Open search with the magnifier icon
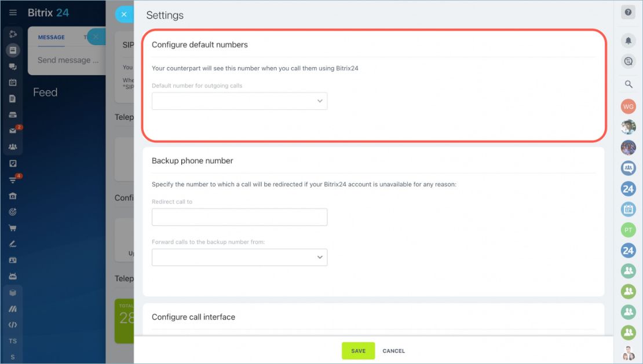The width and height of the screenshot is (643, 364). [628, 84]
